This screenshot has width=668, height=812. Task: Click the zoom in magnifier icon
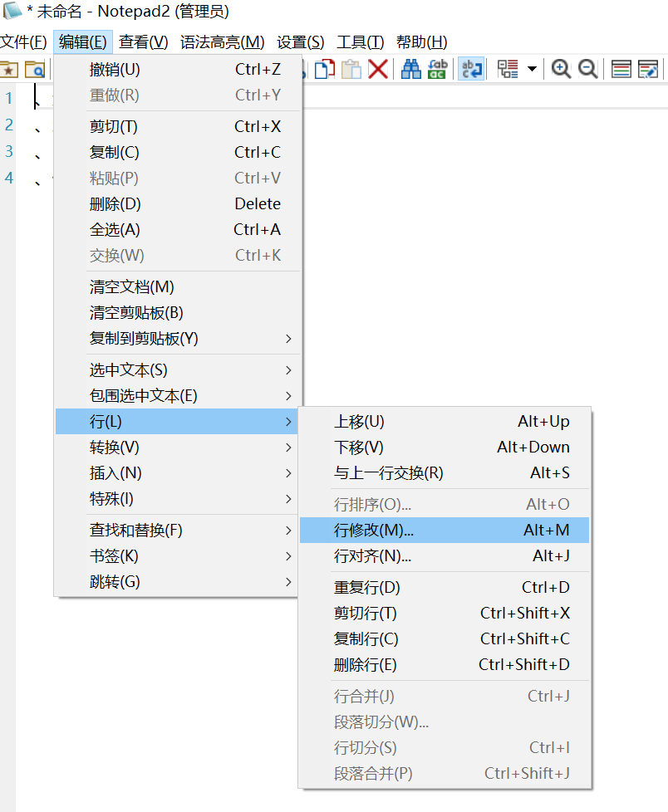click(561, 69)
